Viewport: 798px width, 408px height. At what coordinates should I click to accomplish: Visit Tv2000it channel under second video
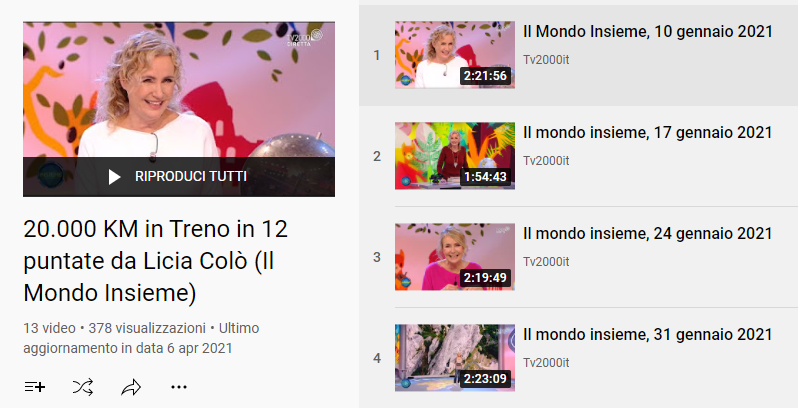point(546,160)
